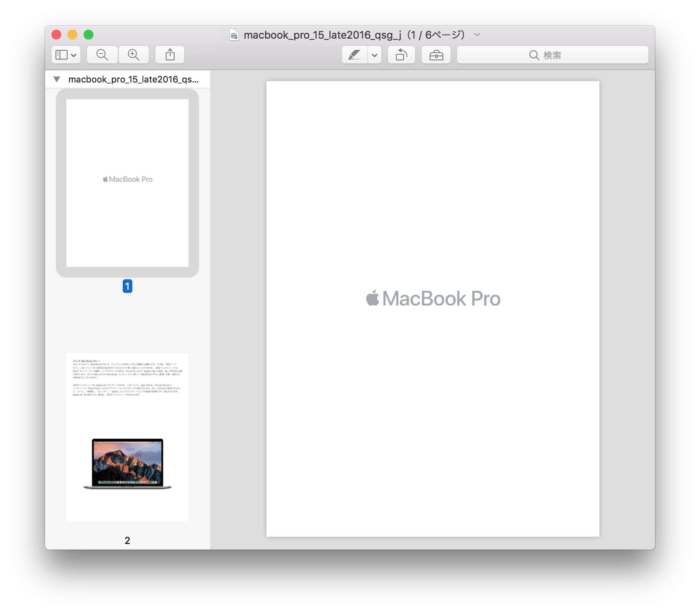This screenshot has height=614, width=700.
Task: Close the Preview window with red button
Action: coord(56,35)
